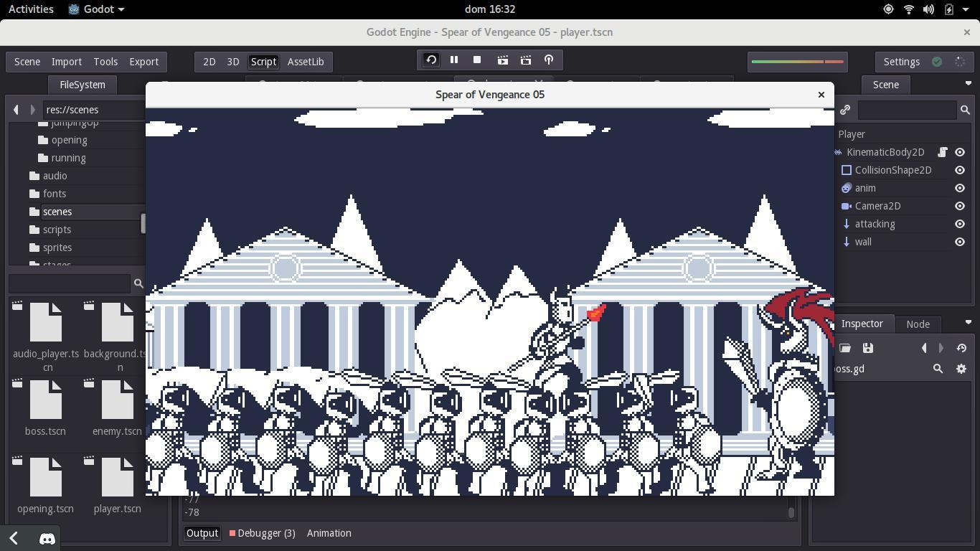Open the Scene dock options dropdown
This screenshot has width=980, height=551.
pyautogui.click(x=968, y=84)
